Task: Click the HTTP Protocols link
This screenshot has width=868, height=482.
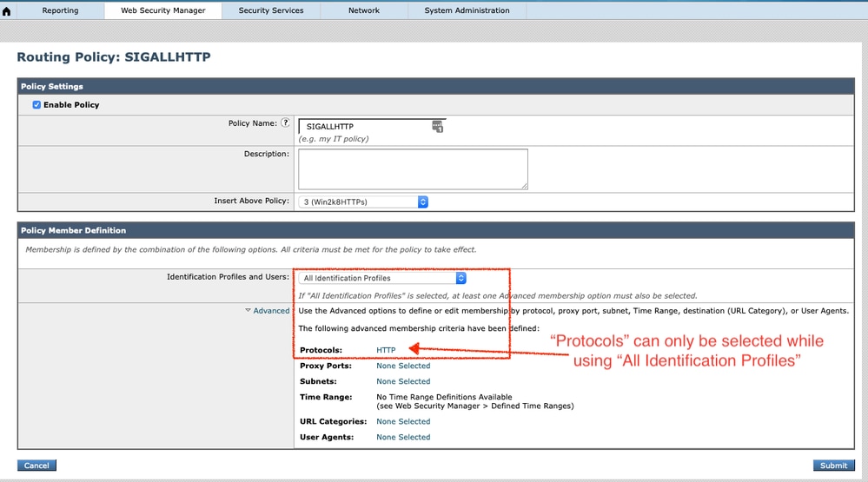Action: pos(386,350)
